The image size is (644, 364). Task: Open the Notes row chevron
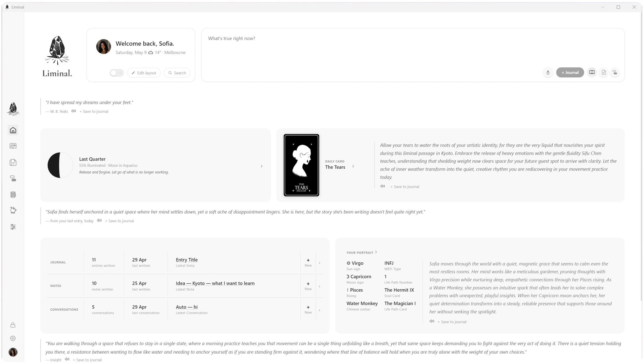[319, 286]
